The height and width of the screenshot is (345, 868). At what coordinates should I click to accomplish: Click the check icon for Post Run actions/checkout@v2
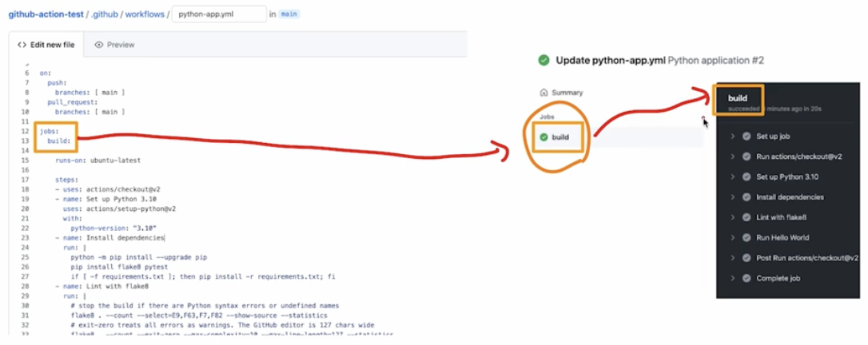[x=747, y=258]
